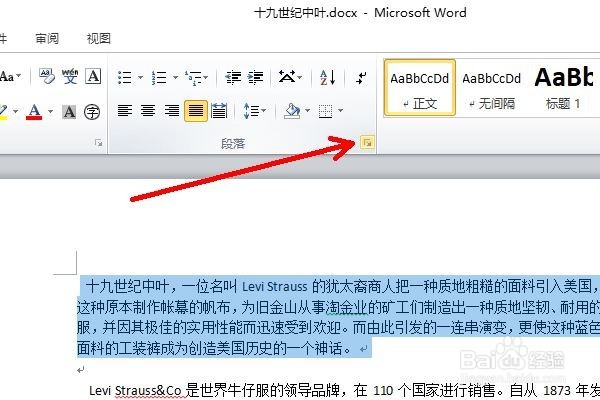Open the Shading color dropdown arrow
The image size is (600, 400).
pos(307,111)
